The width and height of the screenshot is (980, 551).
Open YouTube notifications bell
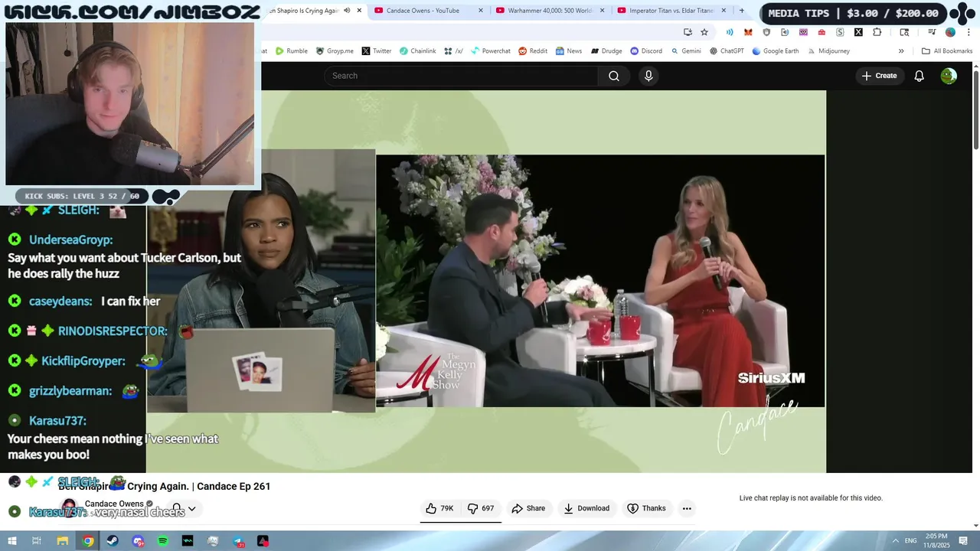[920, 76]
